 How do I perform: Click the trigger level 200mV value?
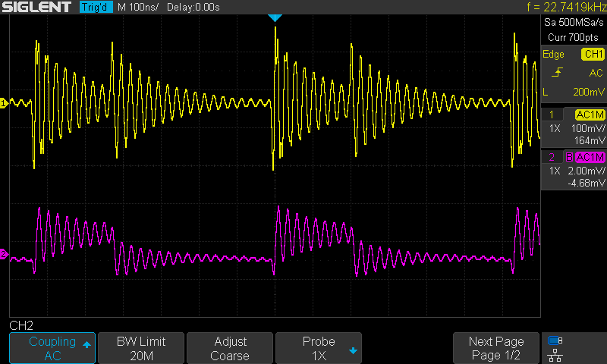(589, 92)
